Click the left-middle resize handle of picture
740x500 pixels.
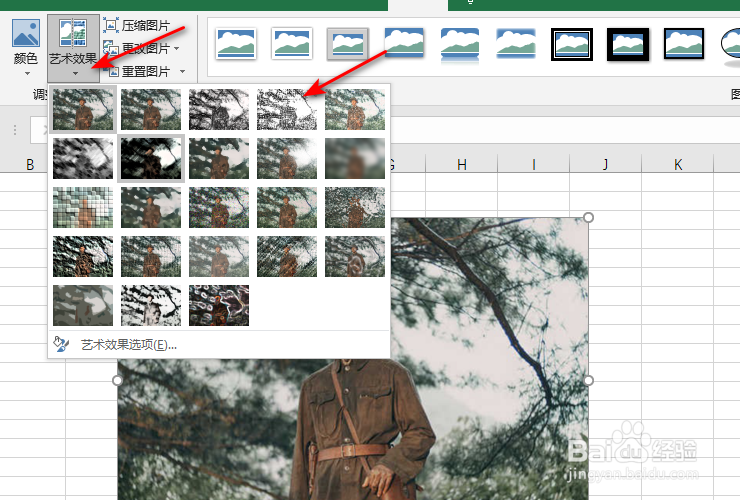pyautogui.click(x=118, y=380)
